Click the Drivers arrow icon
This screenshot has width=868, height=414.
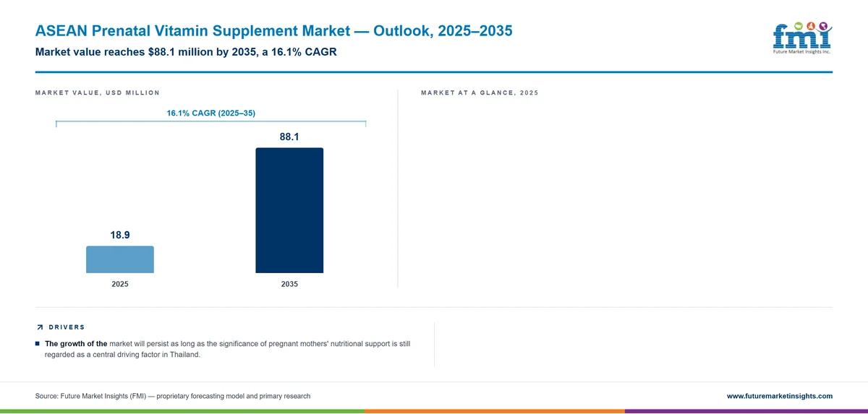(38, 327)
